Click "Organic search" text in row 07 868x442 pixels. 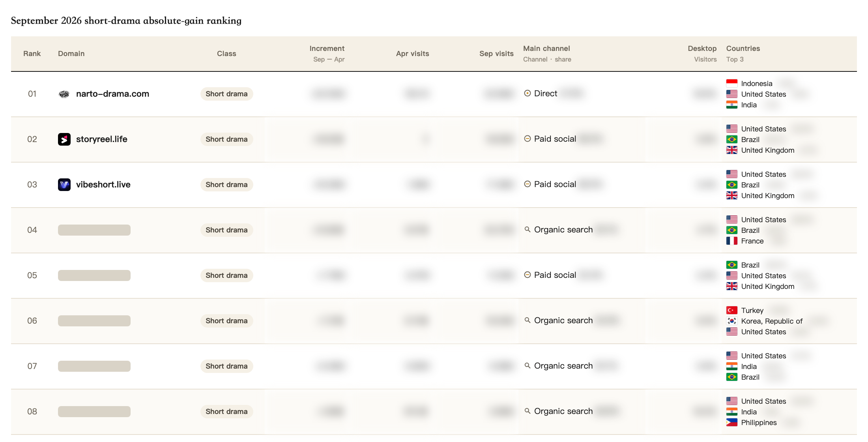click(x=563, y=366)
